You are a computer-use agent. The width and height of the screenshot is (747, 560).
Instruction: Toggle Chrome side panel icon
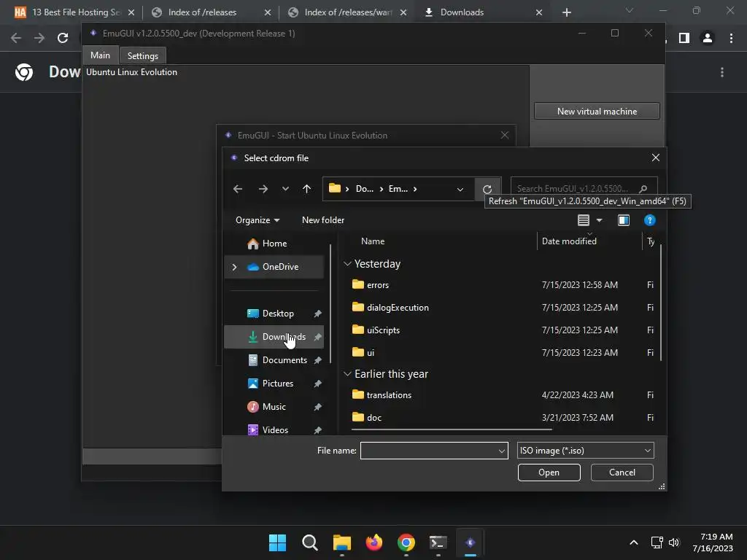684,38
